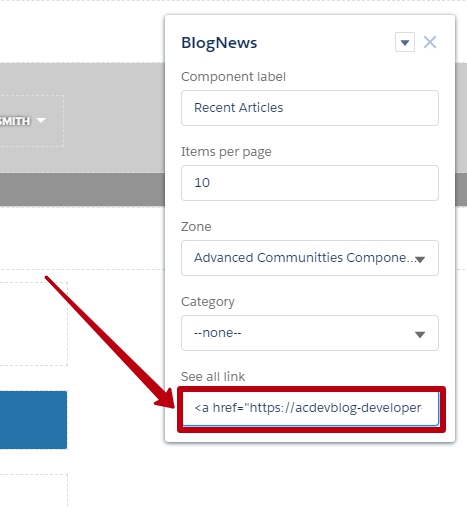Open the SMITH user menu arrow
This screenshot has width=467, height=508.
(41, 120)
